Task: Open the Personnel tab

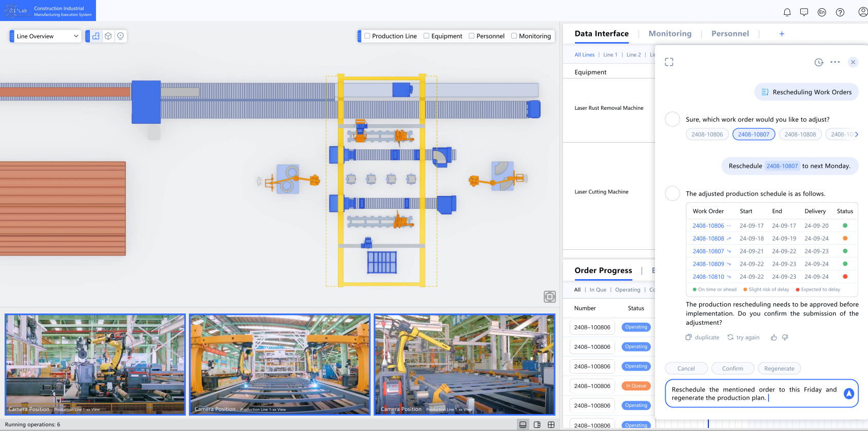Action: [x=730, y=34]
